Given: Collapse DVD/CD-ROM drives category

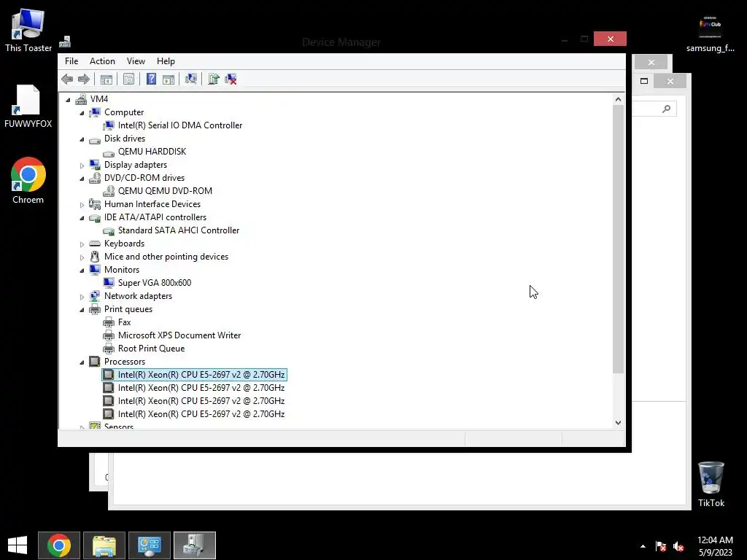Looking at the screenshot, I should tap(82, 179).
